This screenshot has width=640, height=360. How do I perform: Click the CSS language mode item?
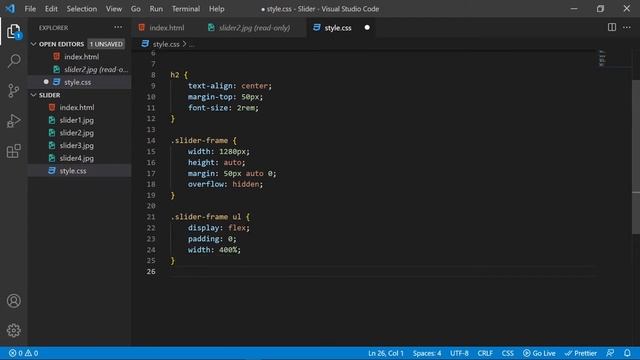tap(507, 353)
